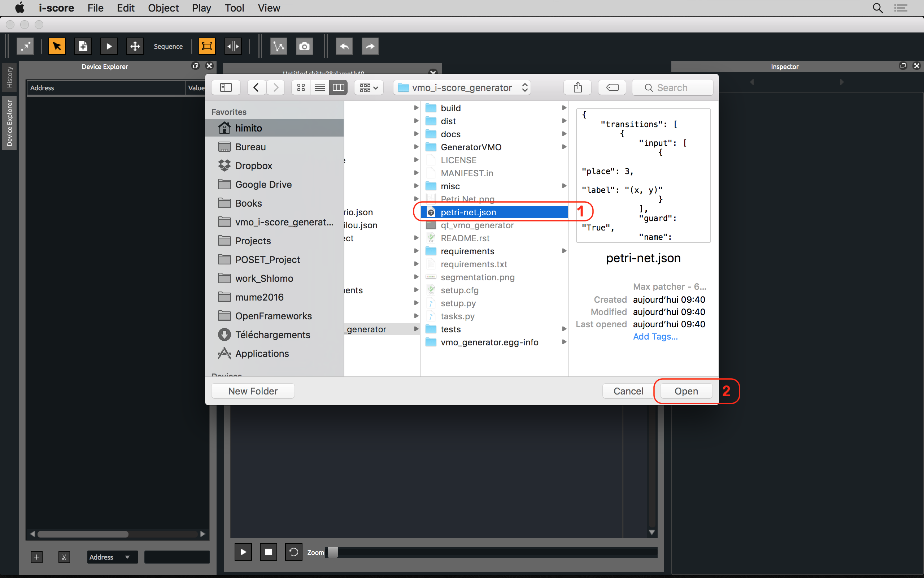Viewport: 924px width, 578px height.
Task: Open Applications in Favorites sidebar
Action: (x=274, y=353)
